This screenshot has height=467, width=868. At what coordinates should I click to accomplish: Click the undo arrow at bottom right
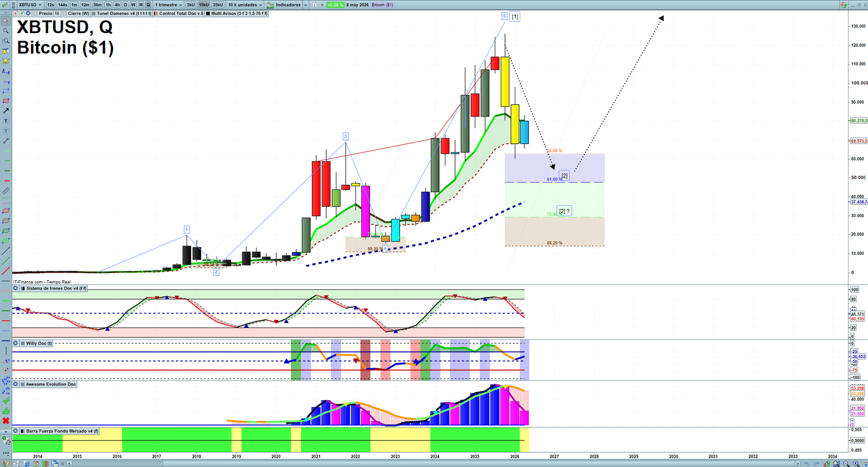(x=807, y=464)
